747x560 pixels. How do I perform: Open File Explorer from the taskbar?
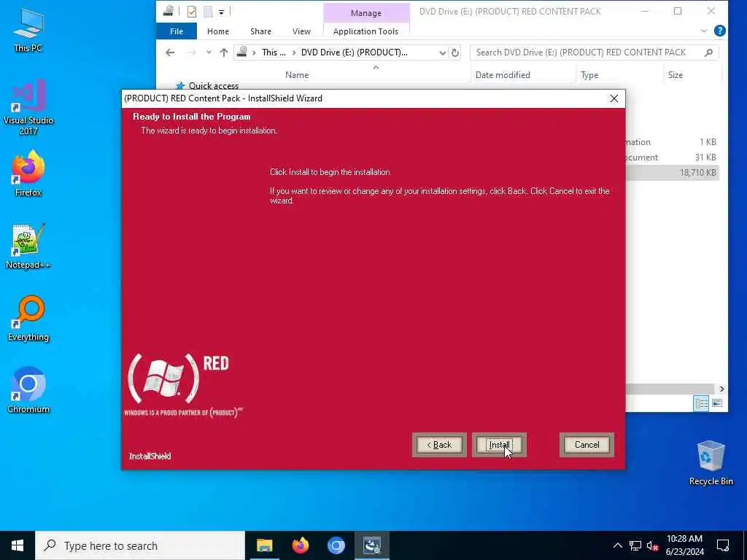click(x=264, y=545)
